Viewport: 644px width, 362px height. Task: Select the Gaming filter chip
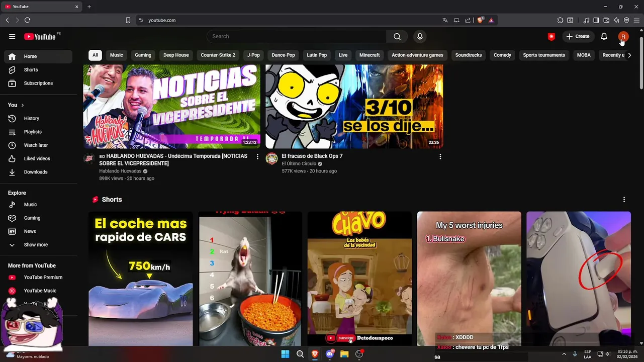143,55
